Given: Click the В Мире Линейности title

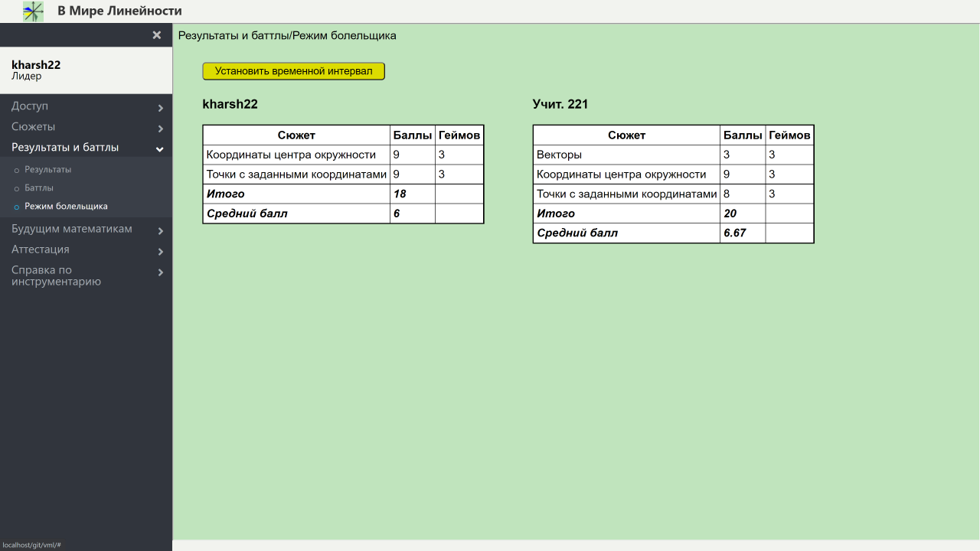Looking at the screenshot, I should [119, 11].
